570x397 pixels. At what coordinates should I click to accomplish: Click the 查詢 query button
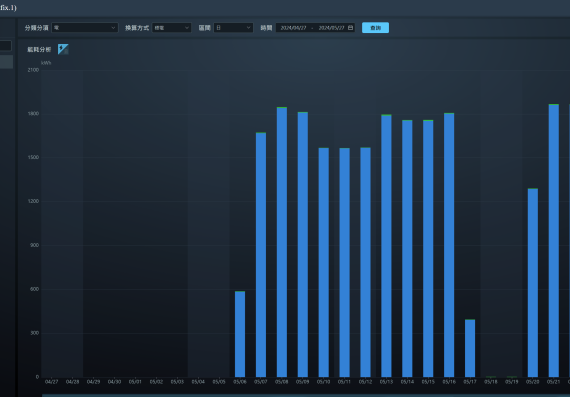[375, 28]
